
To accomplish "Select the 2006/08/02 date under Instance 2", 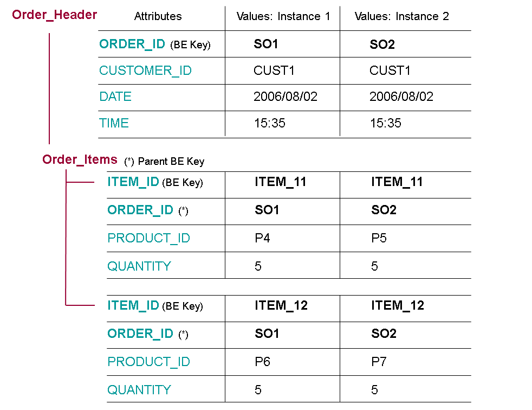I will [x=401, y=97].
